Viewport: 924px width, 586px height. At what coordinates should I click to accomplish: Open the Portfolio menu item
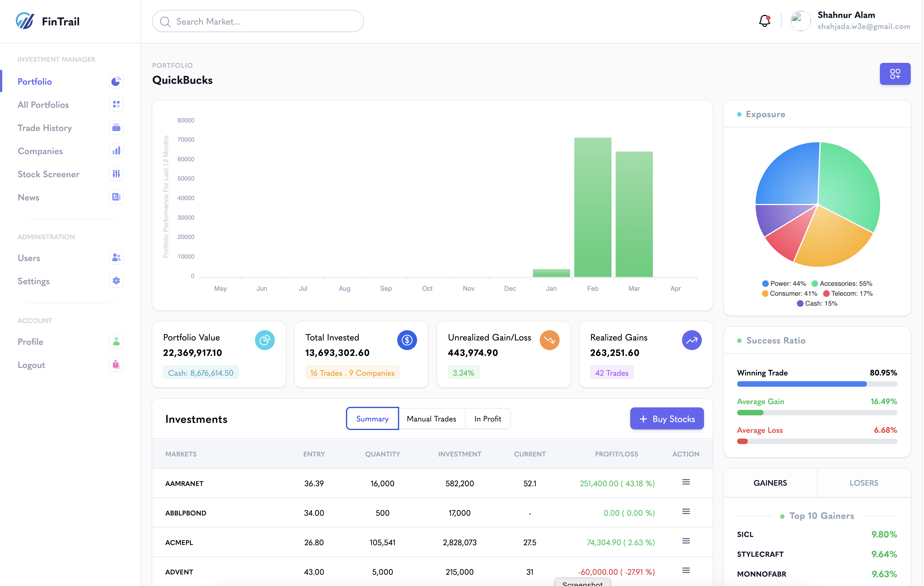point(34,81)
